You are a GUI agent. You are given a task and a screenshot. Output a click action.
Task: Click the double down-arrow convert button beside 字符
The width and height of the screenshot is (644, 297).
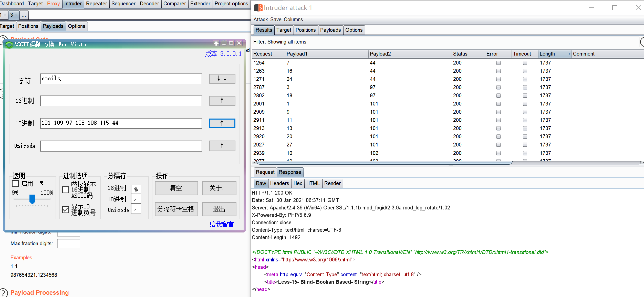tap(222, 79)
